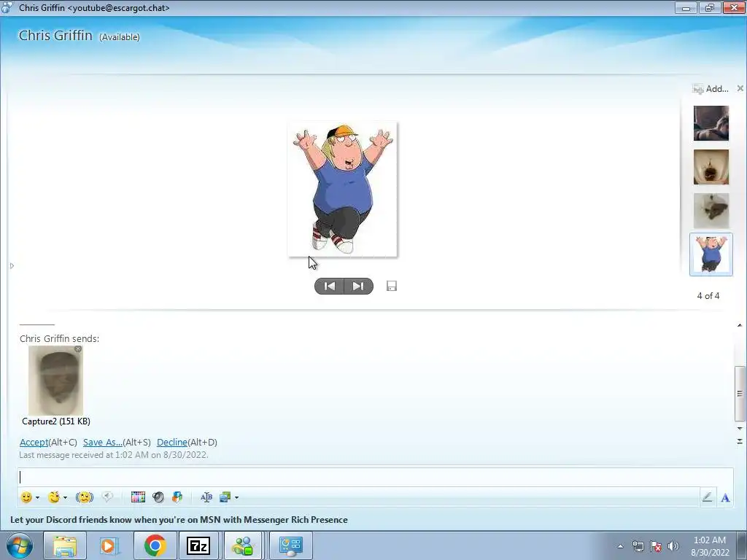Screen dimensions: 747x560
Task: Click 'Capture2 (151 KB)' file label
Action: pyautogui.click(x=56, y=421)
